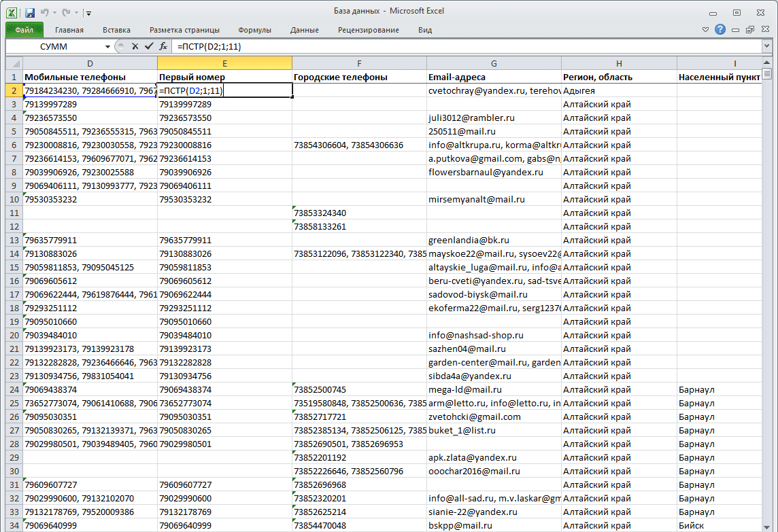Click the cell with juli3012@rambler.ru
This screenshot has height=532, width=778.
point(494,118)
